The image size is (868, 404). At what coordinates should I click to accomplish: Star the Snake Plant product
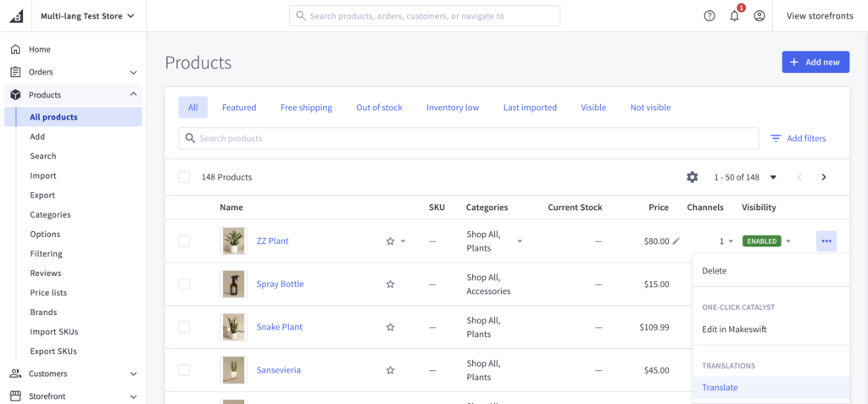click(x=390, y=328)
